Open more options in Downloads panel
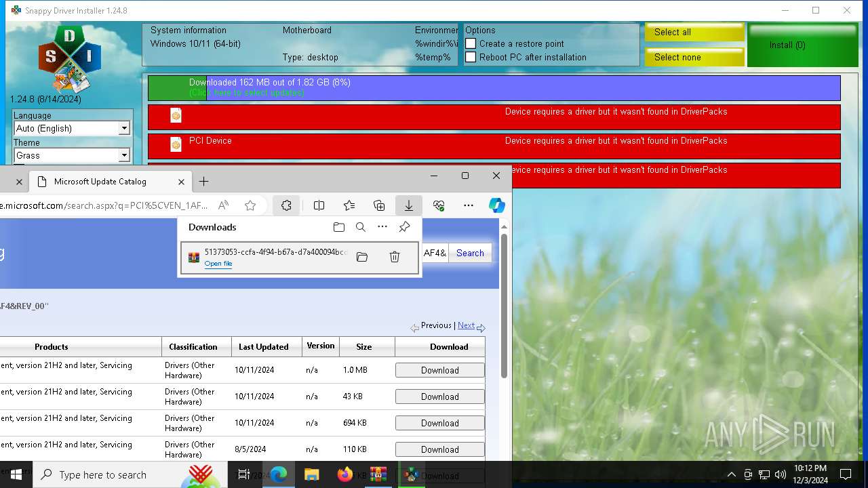This screenshot has height=488, width=868. [382, 227]
